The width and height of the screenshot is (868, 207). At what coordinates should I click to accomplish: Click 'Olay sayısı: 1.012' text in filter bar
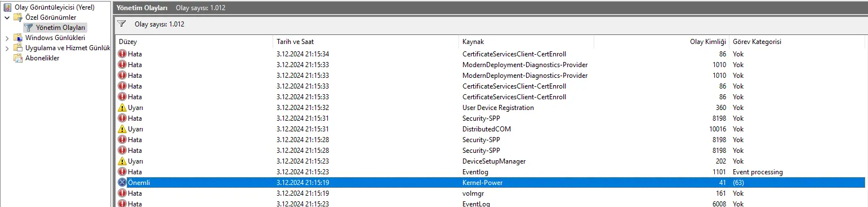click(x=159, y=24)
